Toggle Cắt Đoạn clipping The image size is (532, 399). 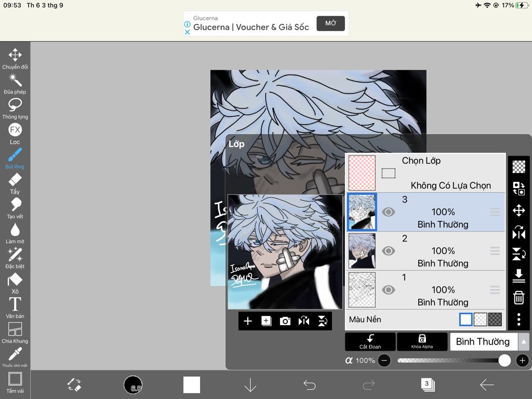pyautogui.click(x=370, y=341)
